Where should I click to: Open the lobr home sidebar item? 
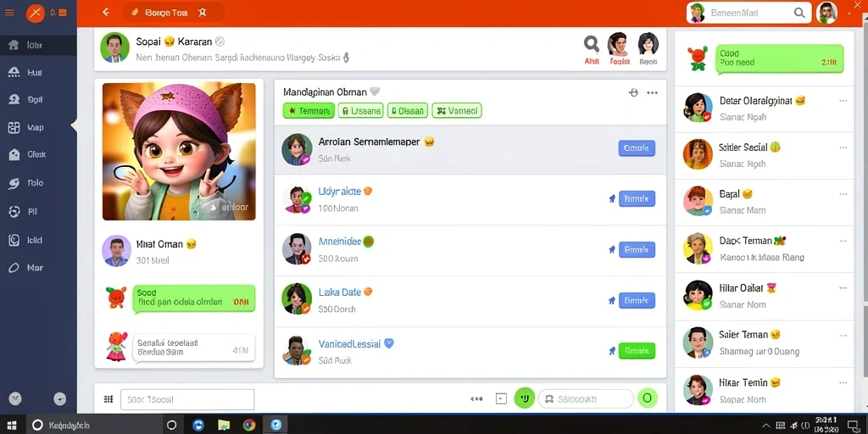pyautogui.click(x=38, y=46)
